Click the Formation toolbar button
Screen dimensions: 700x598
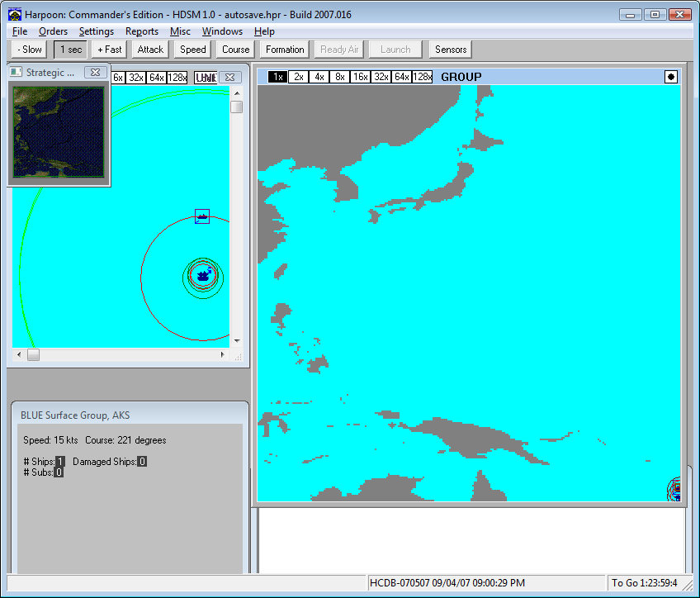coord(285,49)
